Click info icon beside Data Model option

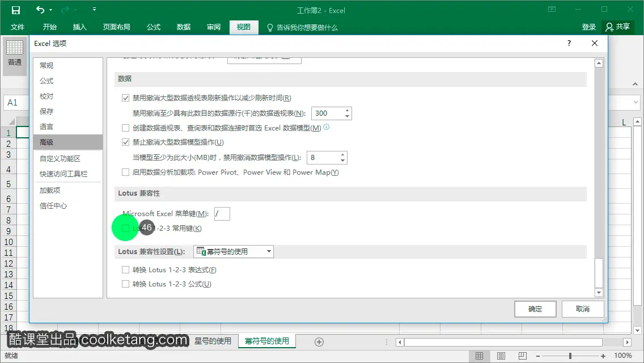click(x=327, y=127)
